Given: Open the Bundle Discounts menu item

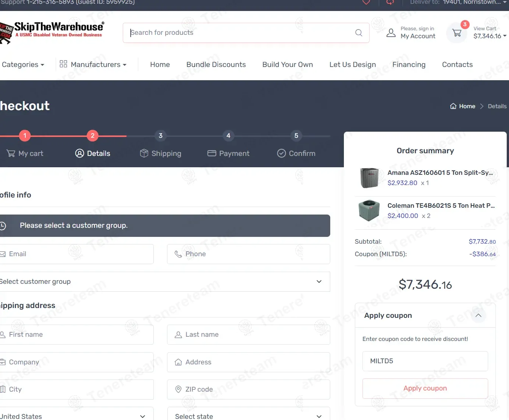Looking at the screenshot, I should point(216,65).
